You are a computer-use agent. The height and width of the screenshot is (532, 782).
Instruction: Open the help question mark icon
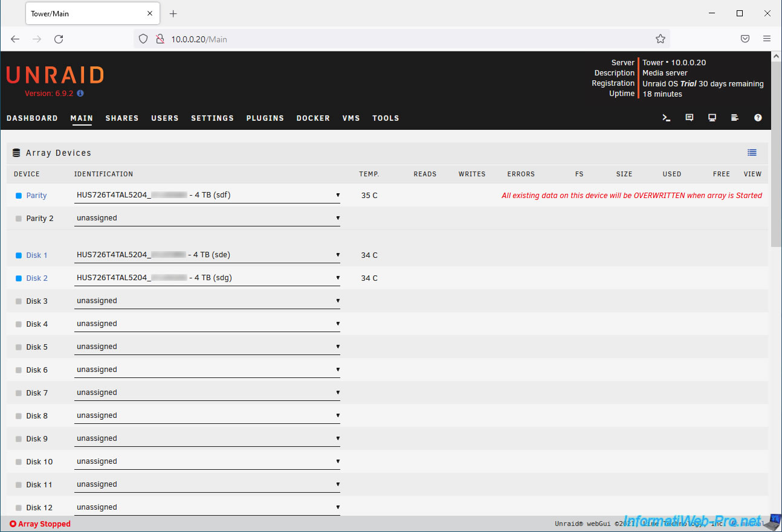pos(758,118)
